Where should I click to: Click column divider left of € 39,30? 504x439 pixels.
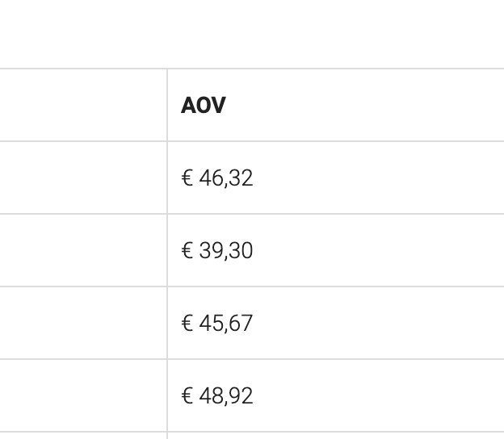167,250
